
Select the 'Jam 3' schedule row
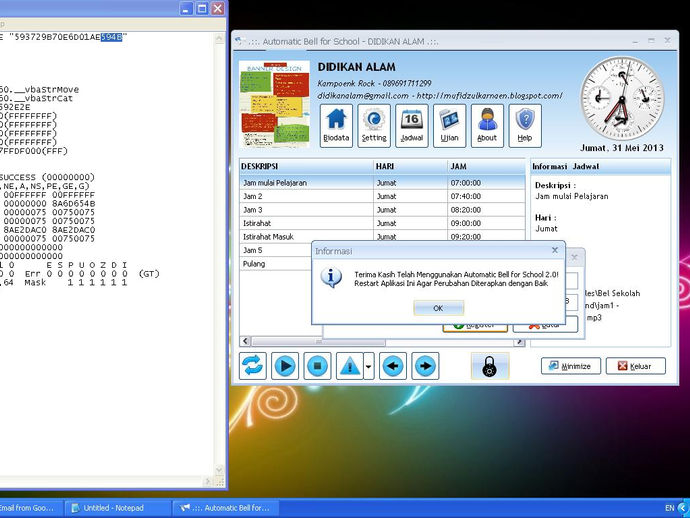click(x=382, y=210)
